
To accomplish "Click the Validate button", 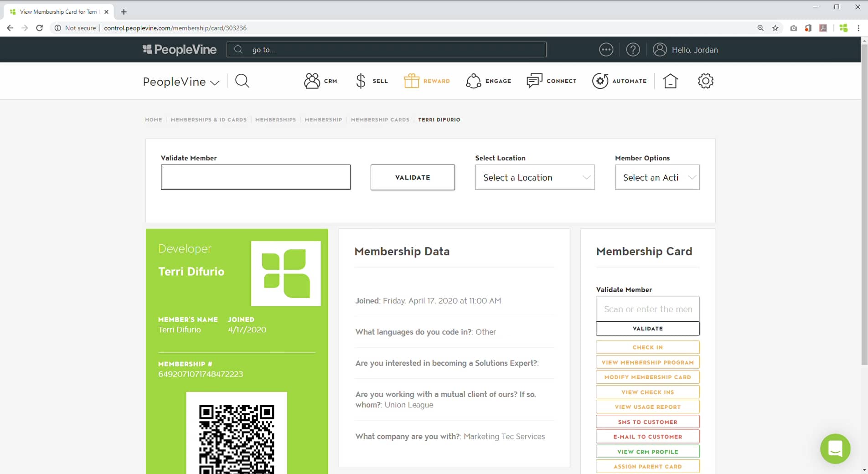I will click(413, 177).
